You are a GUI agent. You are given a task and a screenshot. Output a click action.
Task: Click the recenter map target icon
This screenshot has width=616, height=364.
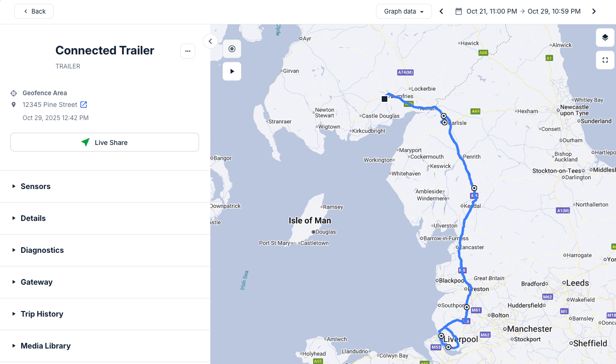(x=232, y=49)
